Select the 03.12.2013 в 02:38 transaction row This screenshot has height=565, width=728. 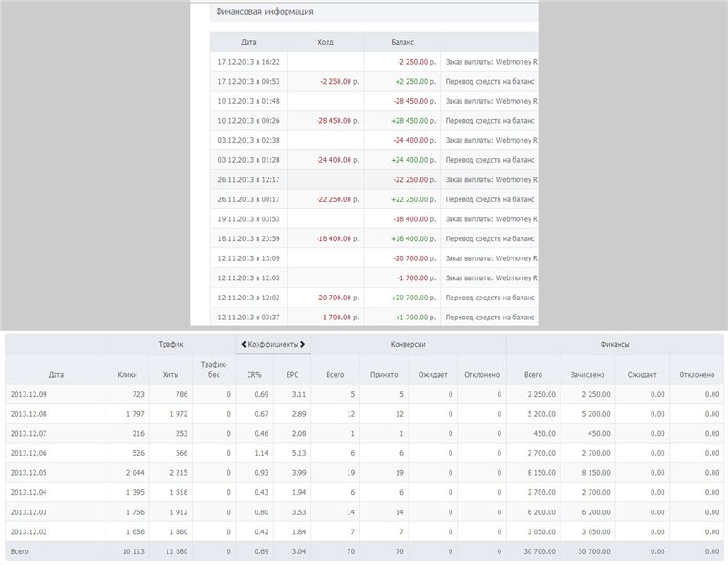tap(248, 140)
